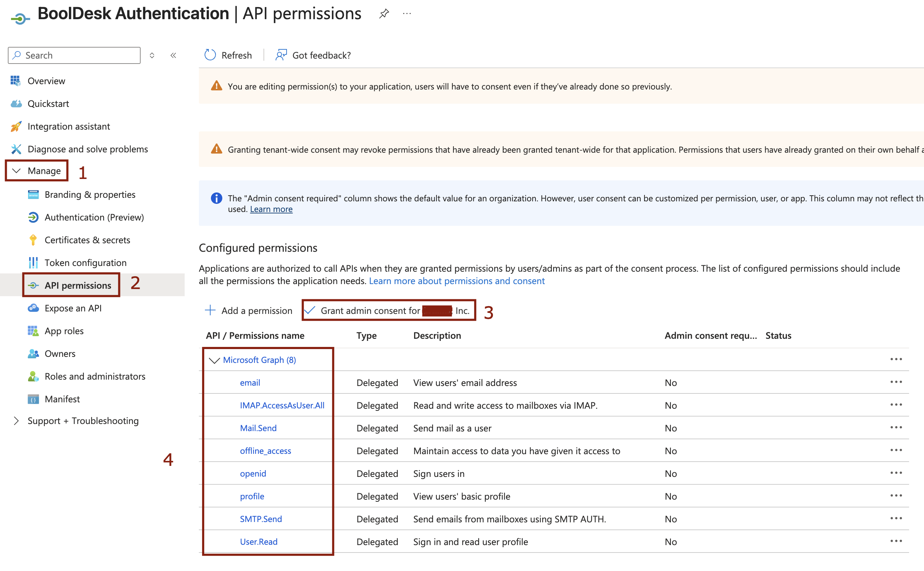Viewport: 924px width, 571px height.
Task: Click the sidebar sort up-down arrows
Action: (152, 55)
